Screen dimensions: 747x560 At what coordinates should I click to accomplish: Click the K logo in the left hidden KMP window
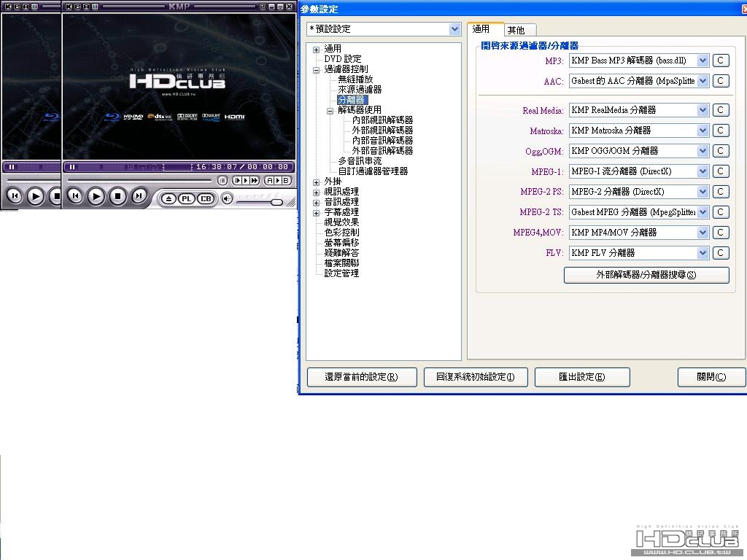[x=8, y=7]
